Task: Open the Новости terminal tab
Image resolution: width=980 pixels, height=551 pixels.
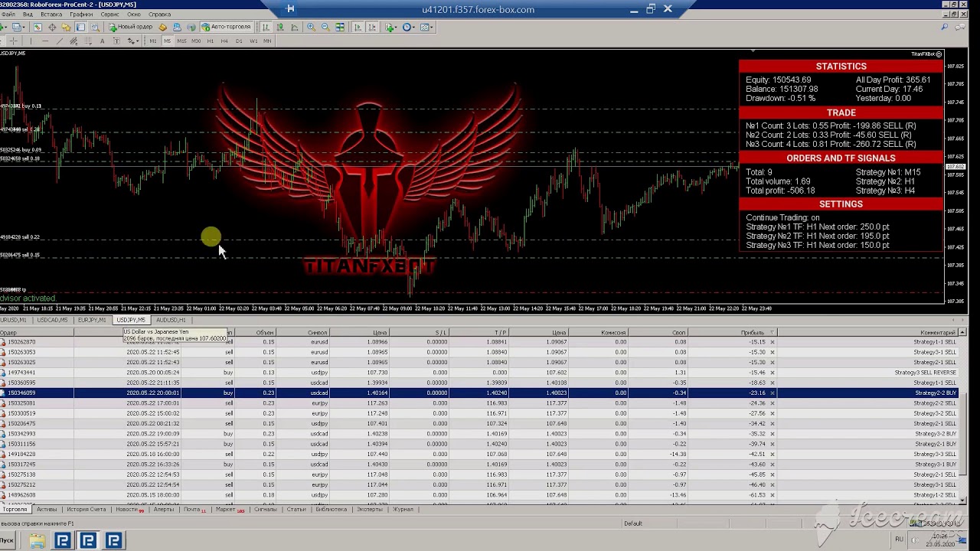Action: click(x=129, y=510)
